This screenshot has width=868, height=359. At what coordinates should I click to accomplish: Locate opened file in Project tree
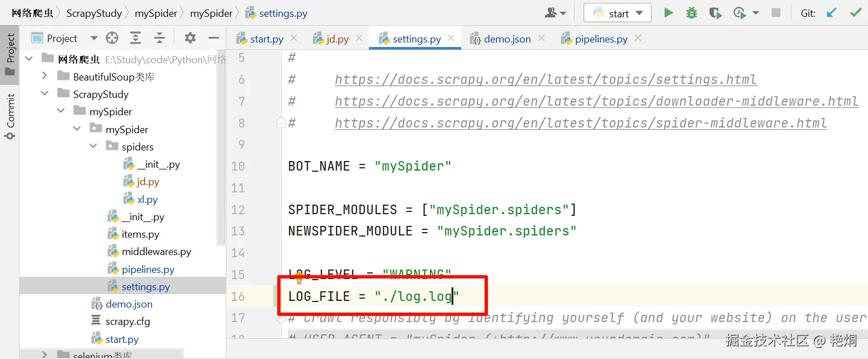pyautogui.click(x=112, y=38)
